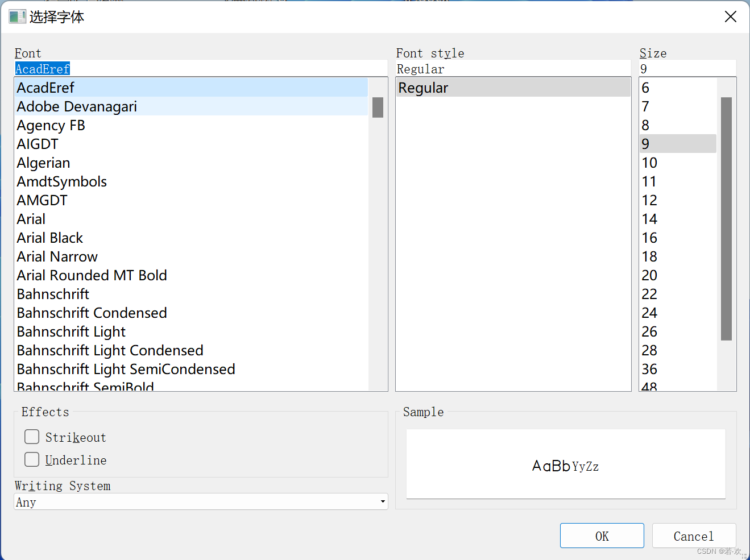This screenshot has width=750, height=560.
Task: Select Bahnschrift Condensed font
Action: 191,313
